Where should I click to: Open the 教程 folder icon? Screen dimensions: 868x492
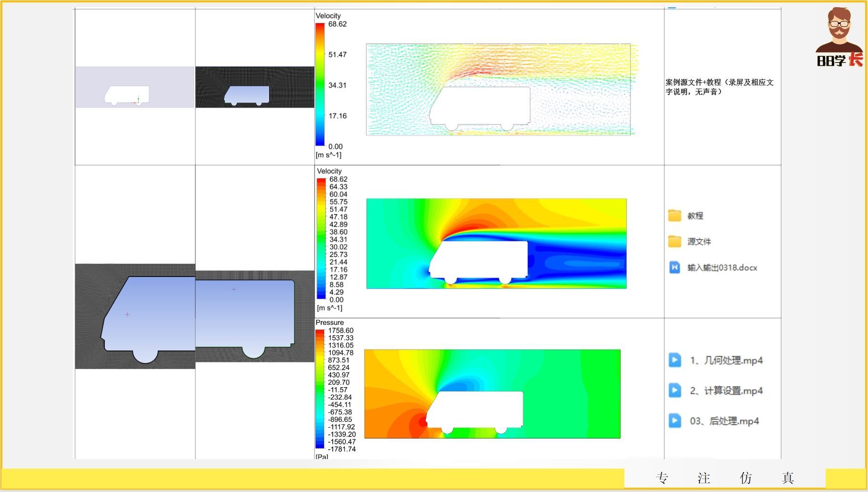[674, 216]
